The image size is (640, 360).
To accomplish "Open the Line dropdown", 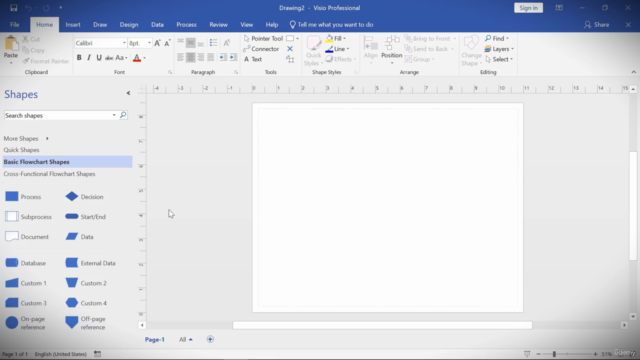I will (x=348, y=49).
